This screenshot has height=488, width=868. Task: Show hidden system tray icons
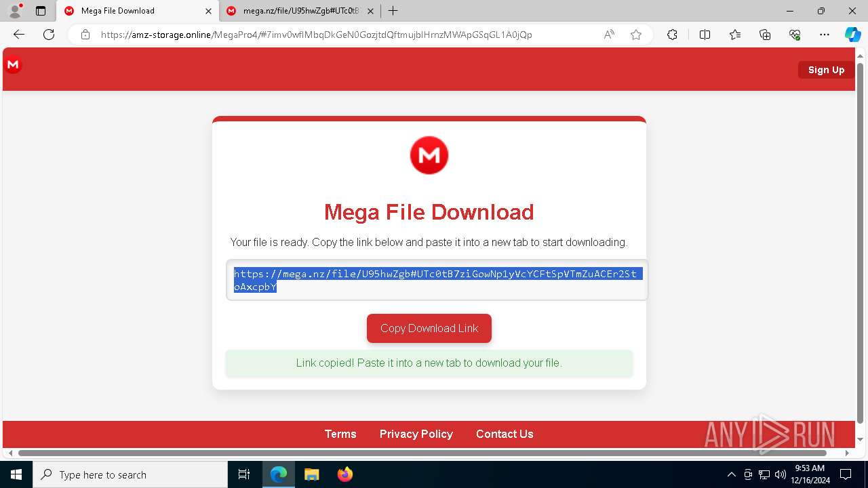[731, 474]
